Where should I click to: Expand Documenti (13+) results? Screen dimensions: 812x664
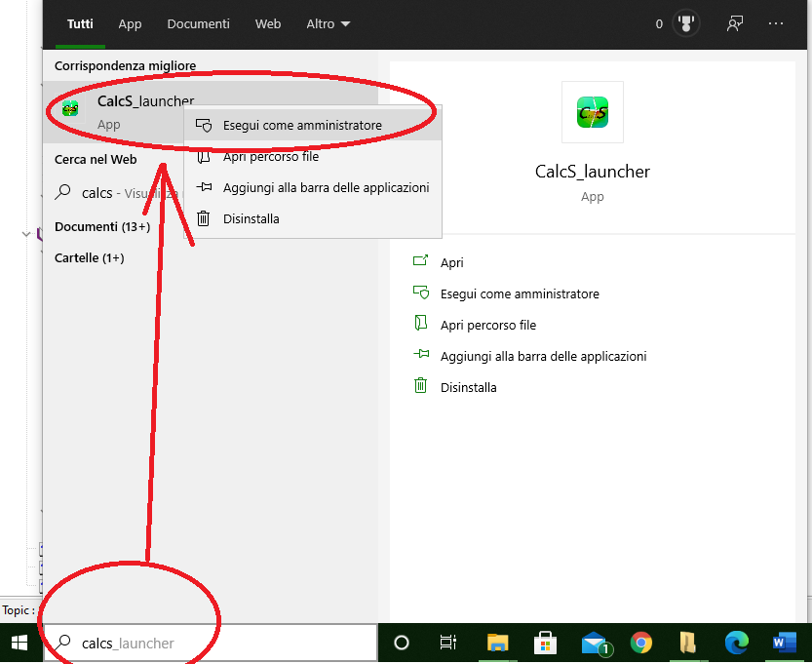pos(102,226)
